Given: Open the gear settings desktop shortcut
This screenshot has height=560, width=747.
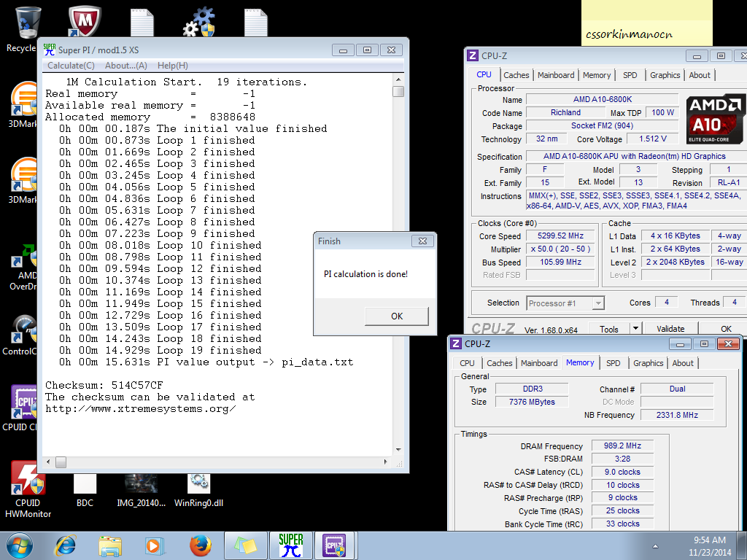Looking at the screenshot, I should point(198,22).
